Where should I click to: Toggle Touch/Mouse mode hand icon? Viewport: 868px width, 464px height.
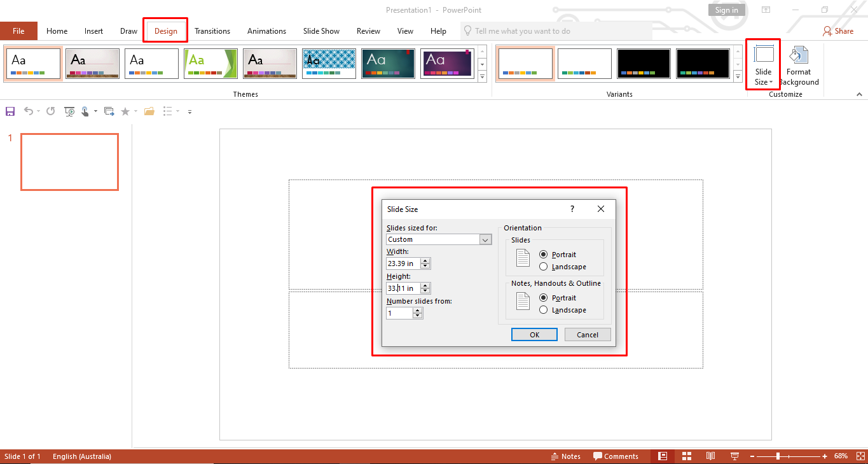click(85, 111)
